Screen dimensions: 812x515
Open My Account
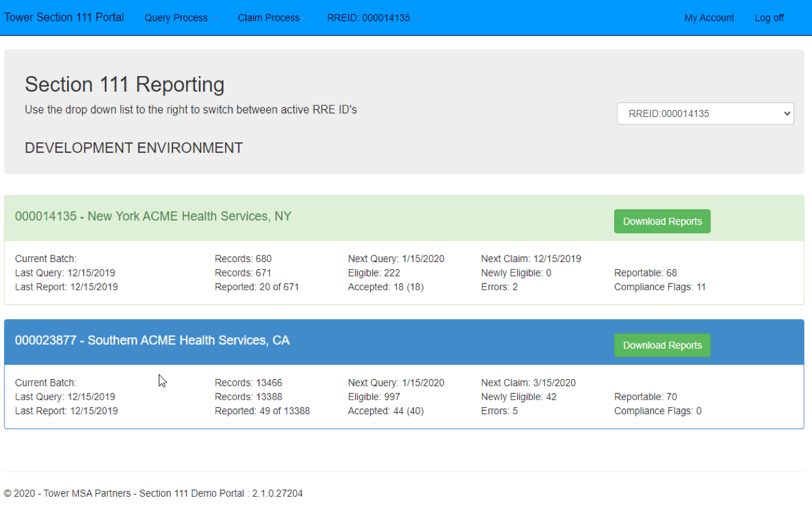[x=709, y=18]
